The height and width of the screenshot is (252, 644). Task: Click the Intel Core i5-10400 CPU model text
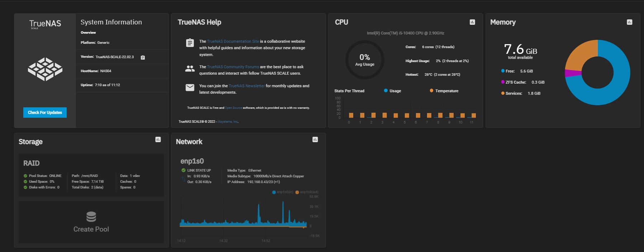[406, 33]
